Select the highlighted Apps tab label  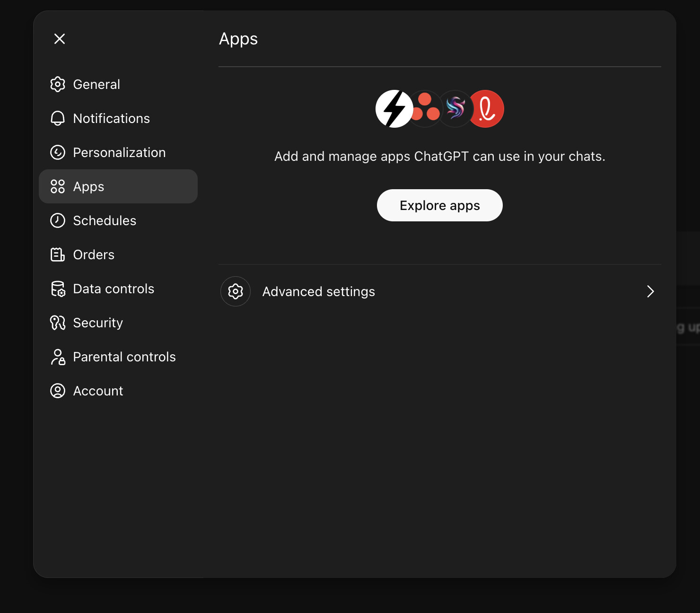(88, 187)
